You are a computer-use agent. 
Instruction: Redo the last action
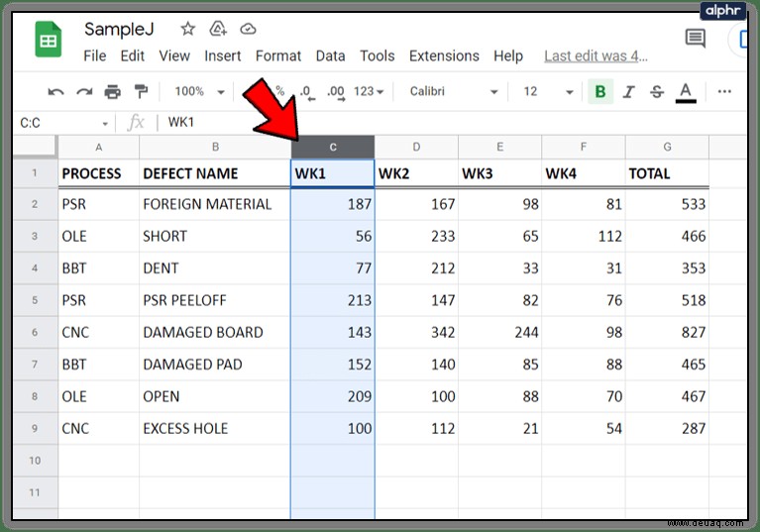point(84,91)
